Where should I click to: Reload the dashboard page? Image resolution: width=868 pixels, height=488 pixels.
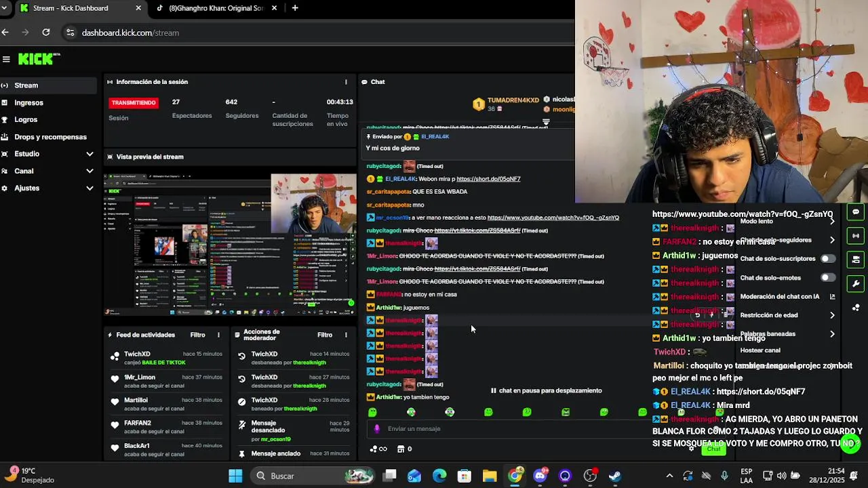45,33
